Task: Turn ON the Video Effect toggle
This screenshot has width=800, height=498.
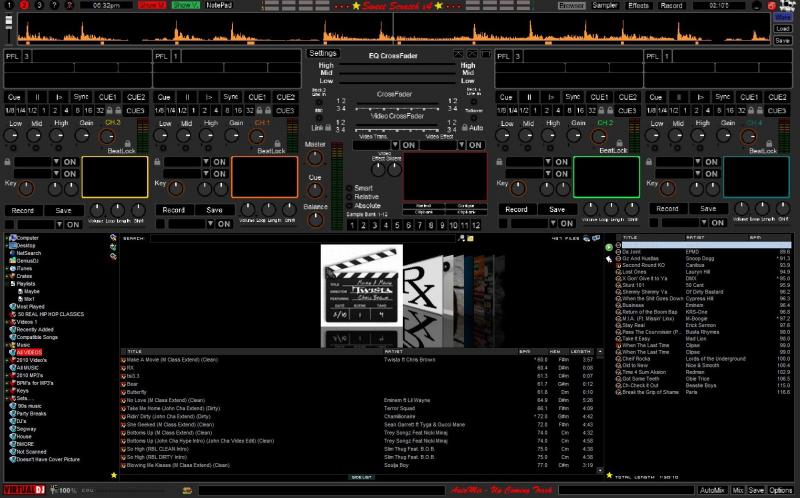Action: click(x=475, y=145)
